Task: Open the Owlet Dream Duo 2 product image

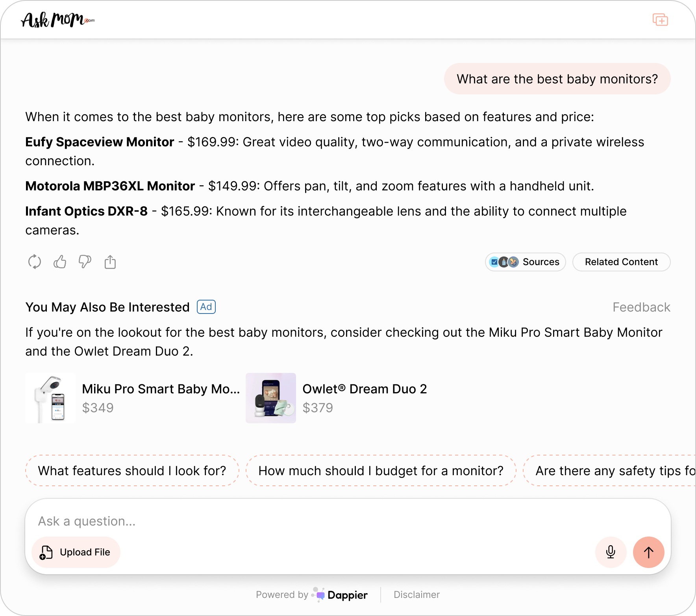Action: 271,398
